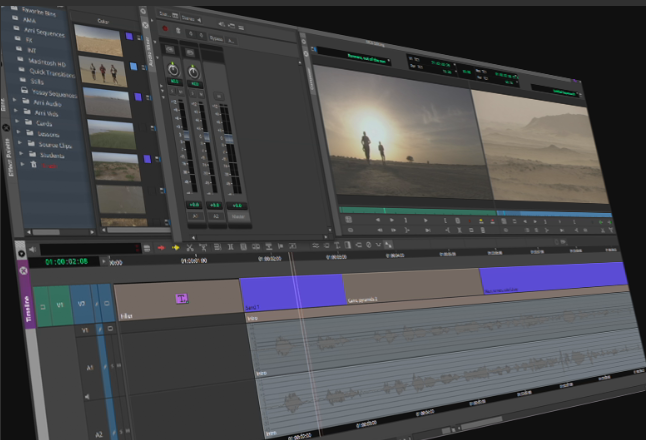Viewport: 646px width, 440px height.
Task: Click the A2 channel label button in mixer
Action: [216, 216]
